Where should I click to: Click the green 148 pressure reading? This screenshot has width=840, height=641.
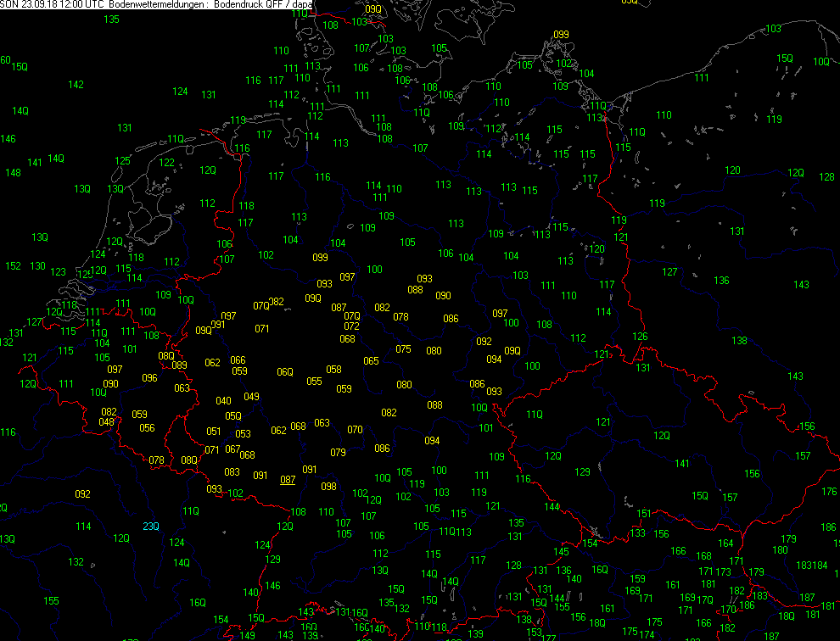(x=13, y=173)
